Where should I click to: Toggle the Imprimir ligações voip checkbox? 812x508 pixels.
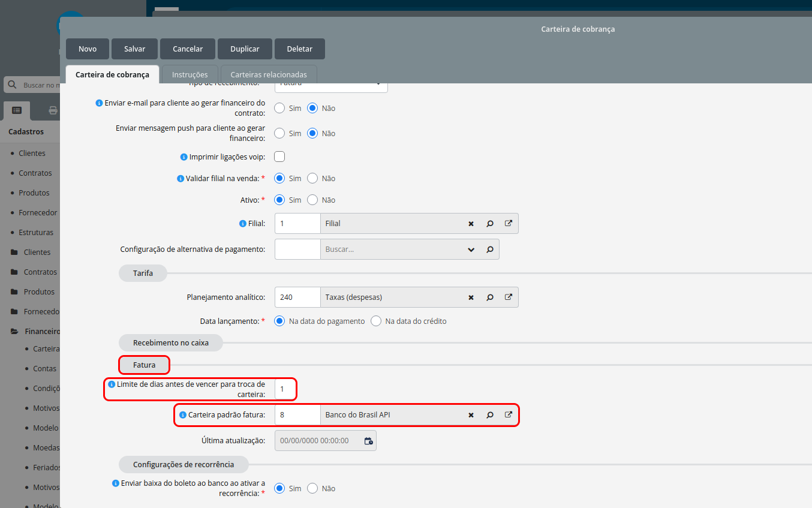pyautogui.click(x=279, y=157)
